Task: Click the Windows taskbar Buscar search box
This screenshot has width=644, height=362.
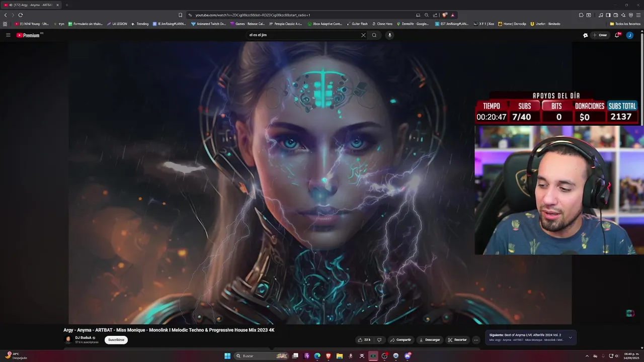Action: (262, 356)
